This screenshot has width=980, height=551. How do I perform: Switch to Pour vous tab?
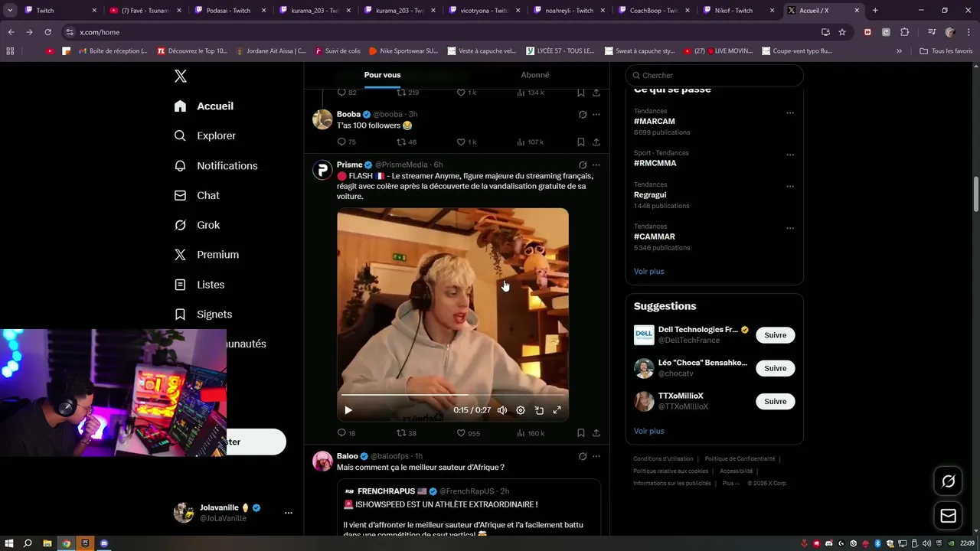coord(382,75)
